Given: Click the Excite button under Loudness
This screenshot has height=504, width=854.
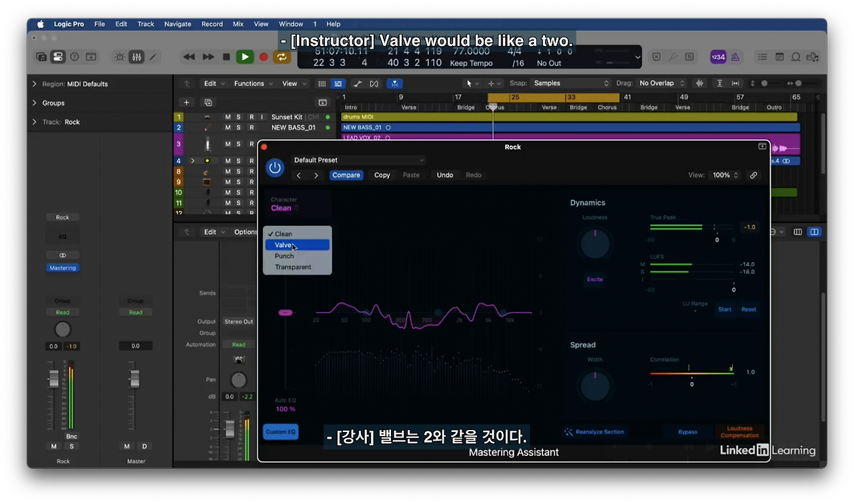Looking at the screenshot, I should 594,279.
